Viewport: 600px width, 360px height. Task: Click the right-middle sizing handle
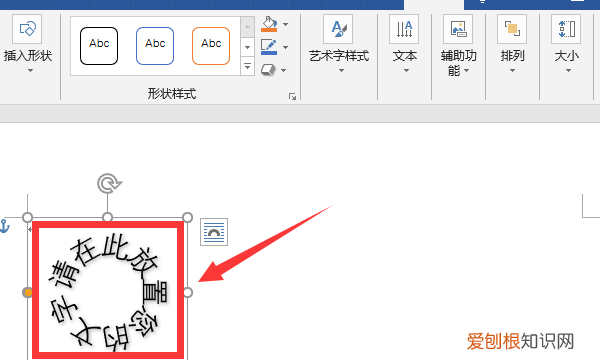coord(188,293)
